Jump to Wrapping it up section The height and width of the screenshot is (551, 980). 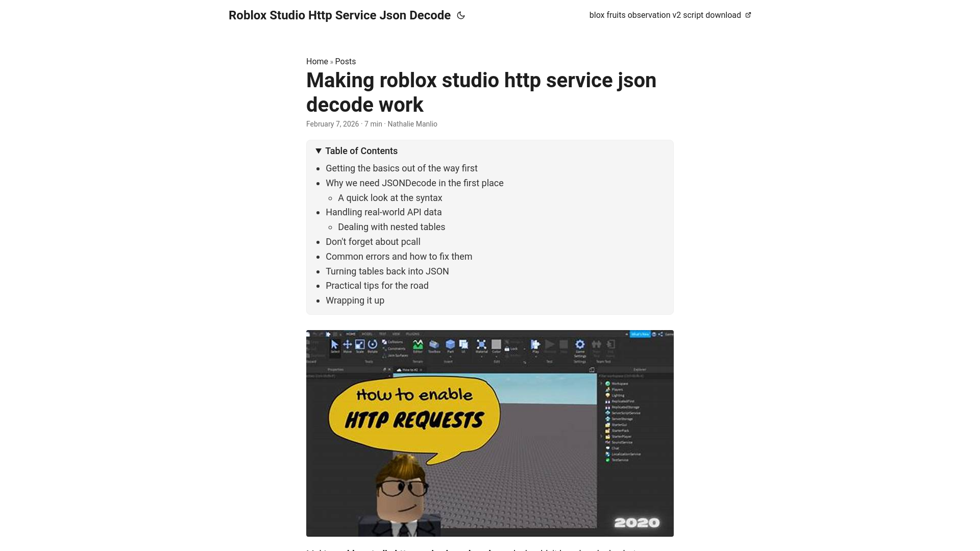pyautogui.click(x=355, y=300)
